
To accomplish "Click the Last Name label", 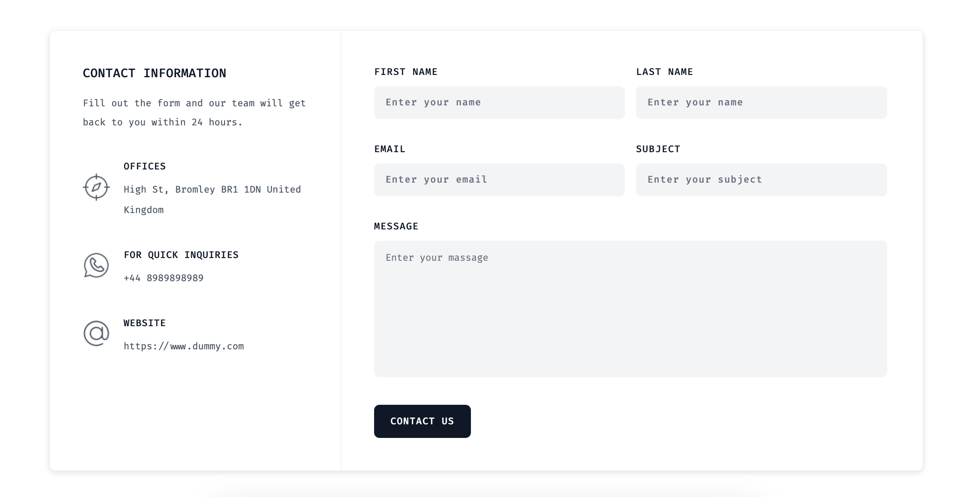I will coord(665,72).
